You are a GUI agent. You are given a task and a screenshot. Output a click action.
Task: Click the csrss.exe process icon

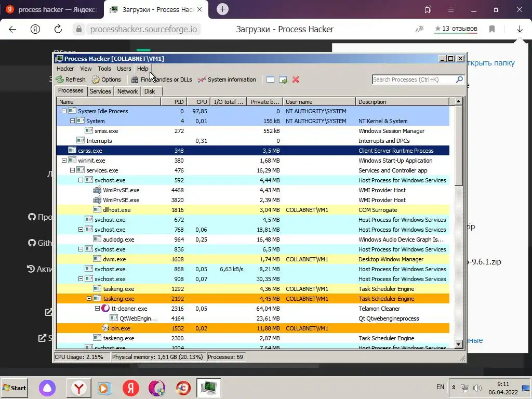(72, 150)
